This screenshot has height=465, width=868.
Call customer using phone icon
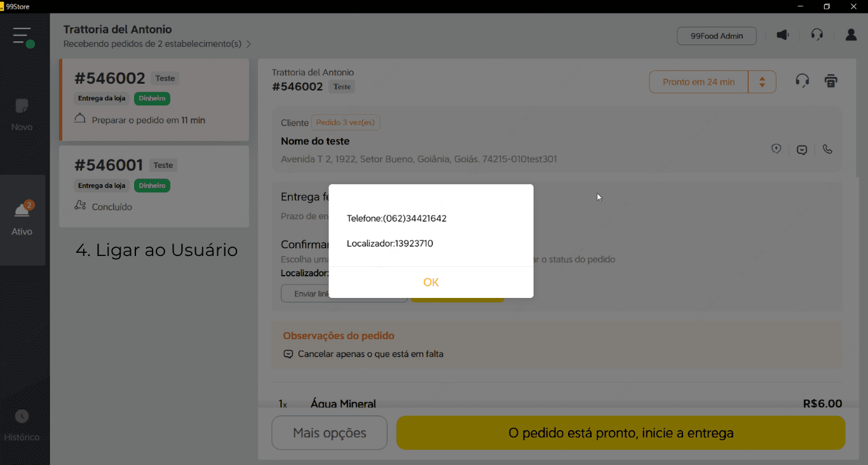tap(827, 149)
